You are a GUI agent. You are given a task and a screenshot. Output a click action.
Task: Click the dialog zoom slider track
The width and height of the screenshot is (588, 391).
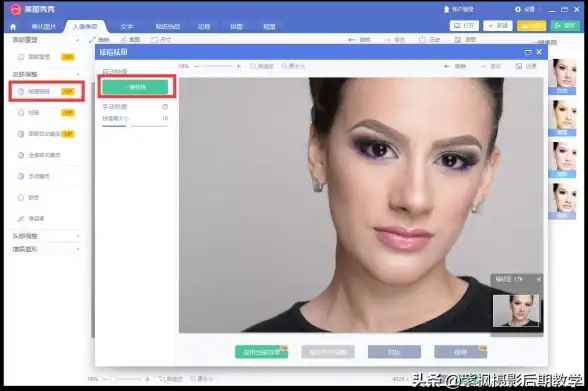click(217, 66)
